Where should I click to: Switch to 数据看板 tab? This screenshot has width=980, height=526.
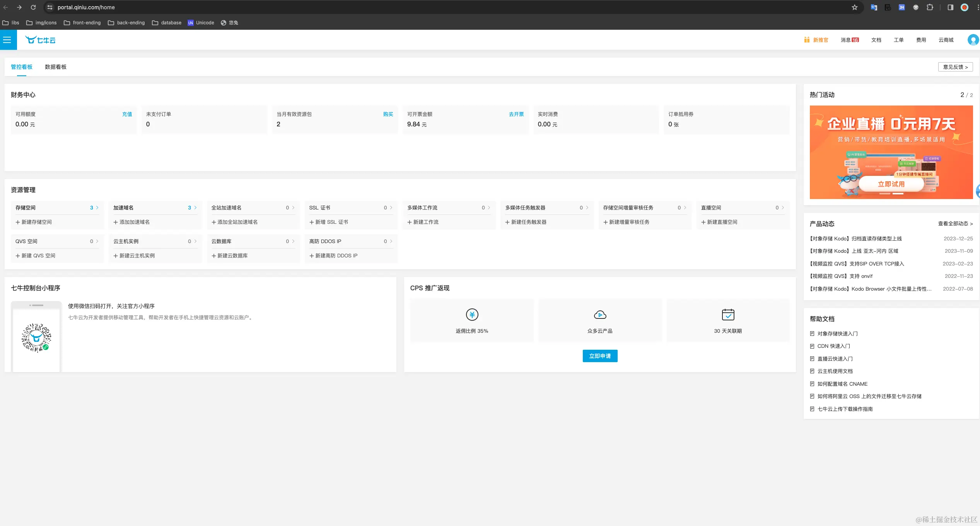coord(56,67)
